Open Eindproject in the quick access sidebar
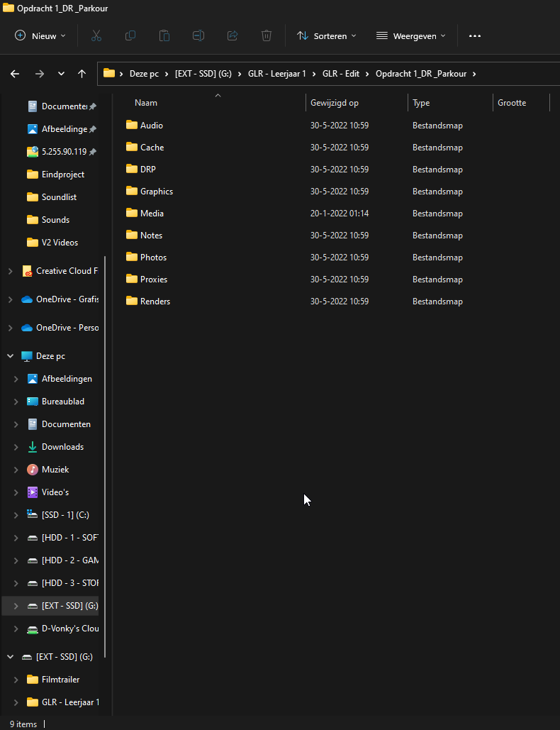This screenshot has width=560, height=730. tap(62, 175)
